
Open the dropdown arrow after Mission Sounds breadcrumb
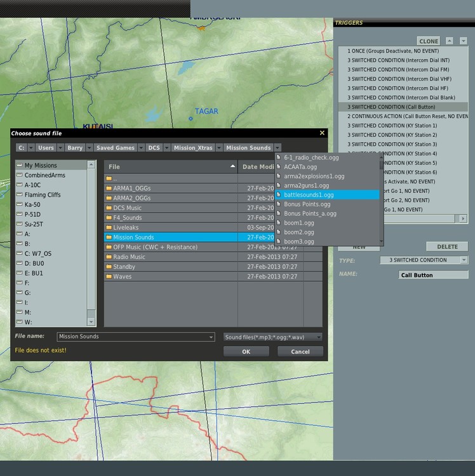278,148
